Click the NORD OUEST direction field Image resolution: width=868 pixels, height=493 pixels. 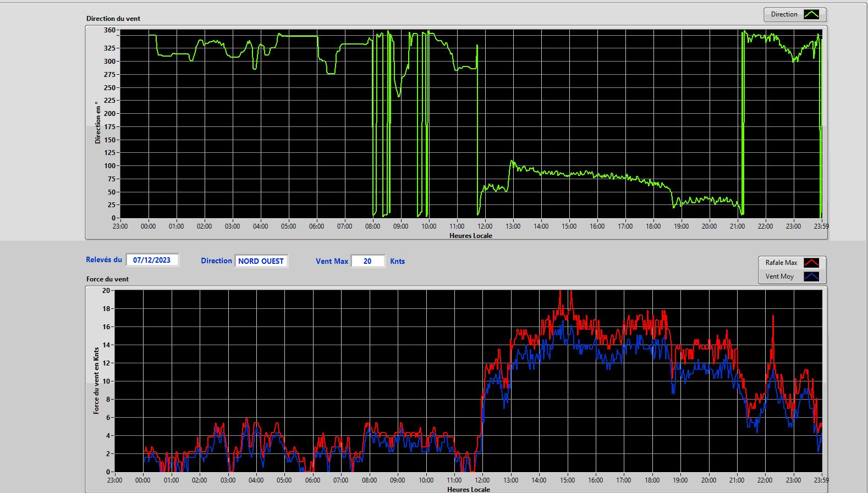tap(261, 261)
